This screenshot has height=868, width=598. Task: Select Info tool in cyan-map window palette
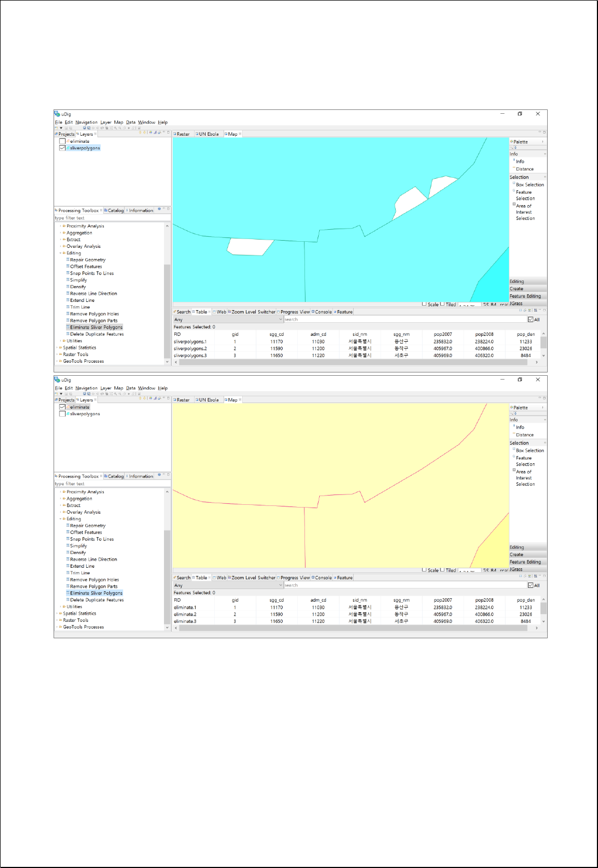pyautogui.click(x=520, y=161)
